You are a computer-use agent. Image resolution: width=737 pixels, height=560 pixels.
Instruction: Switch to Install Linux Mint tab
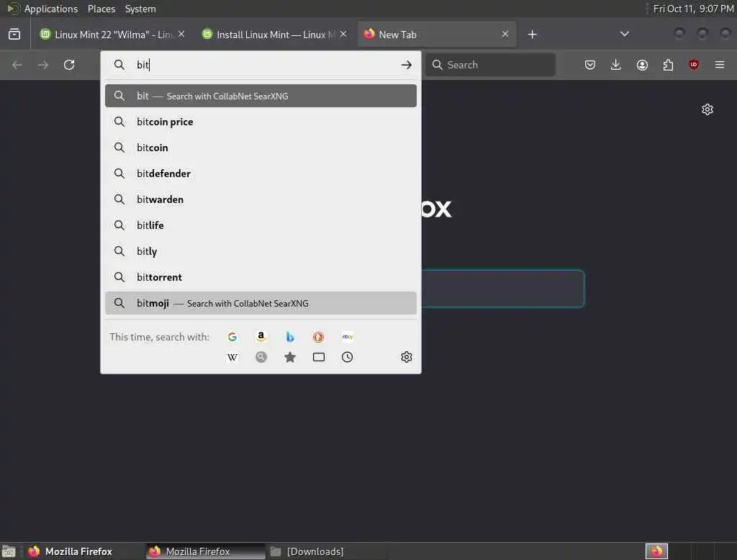[274, 35]
